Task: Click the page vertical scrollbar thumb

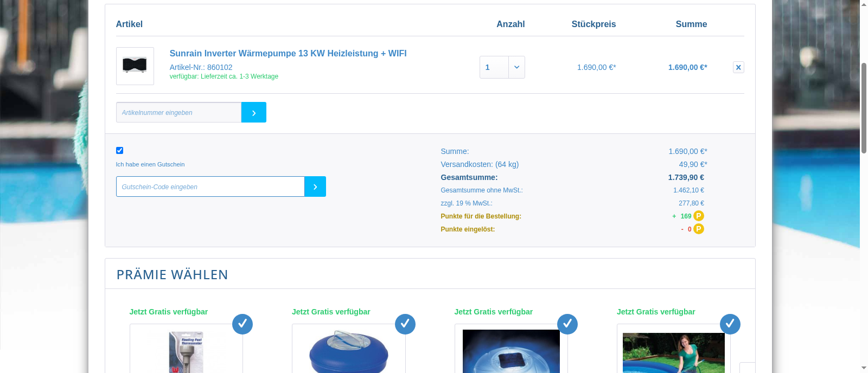Action: [x=864, y=107]
